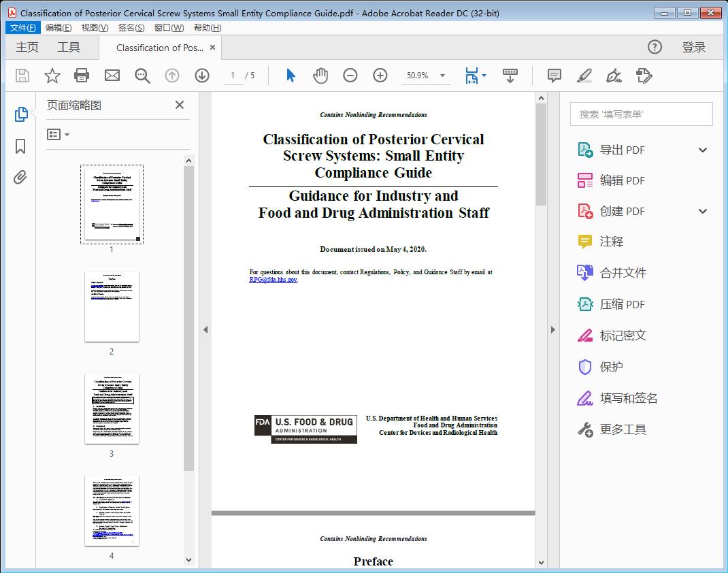This screenshot has width=728, height=573.
Task: Enter full-screen presentation mode
Action: (x=510, y=76)
